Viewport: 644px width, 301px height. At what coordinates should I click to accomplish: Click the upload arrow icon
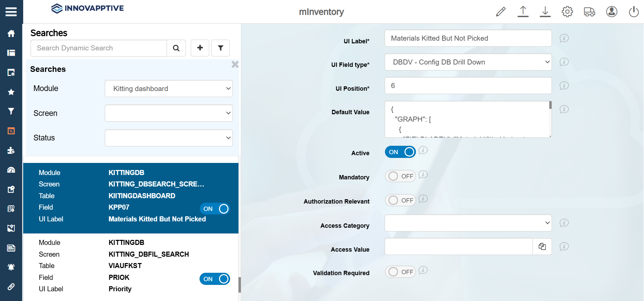(523, 12)
